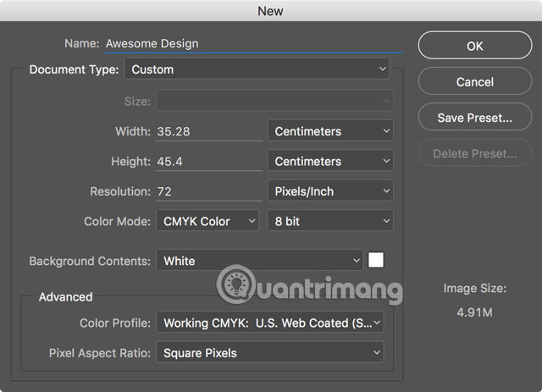The image size is (542, 392).
Task: Open the Width units dropdown
Action: (330, 131)
